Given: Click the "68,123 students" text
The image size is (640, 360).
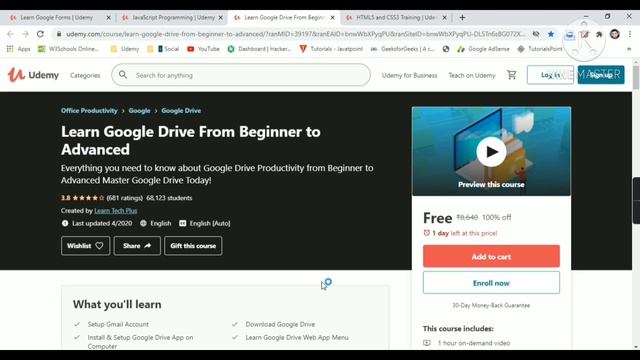Looking at the screenshot, I should click(x=169, y=198).
